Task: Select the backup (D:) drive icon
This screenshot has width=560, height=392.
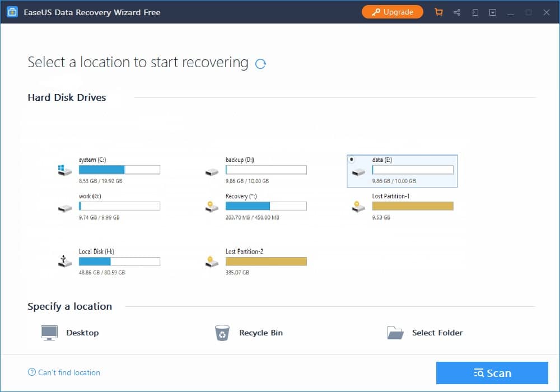Action: click(212, 172)
